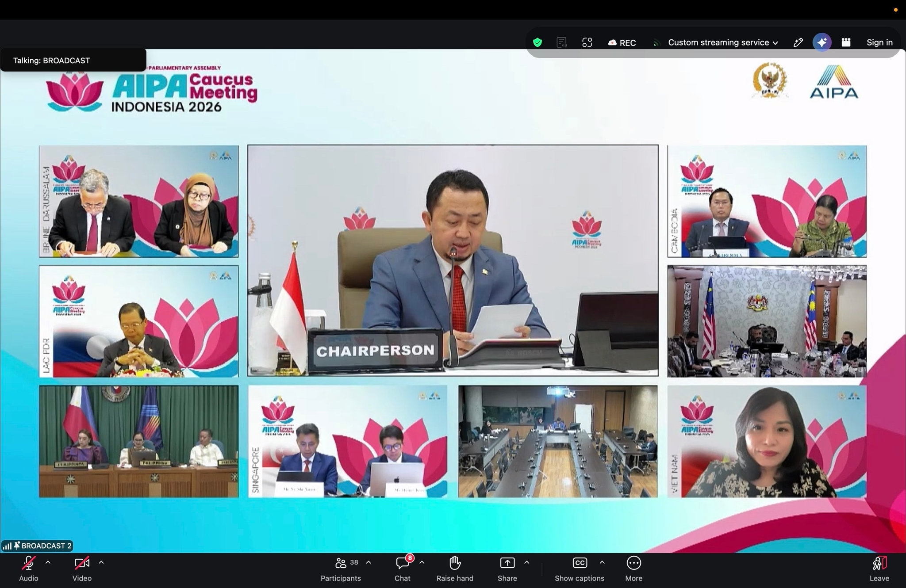Expand the Share options caret
906x588 pixels.
[x=526, y=563]
